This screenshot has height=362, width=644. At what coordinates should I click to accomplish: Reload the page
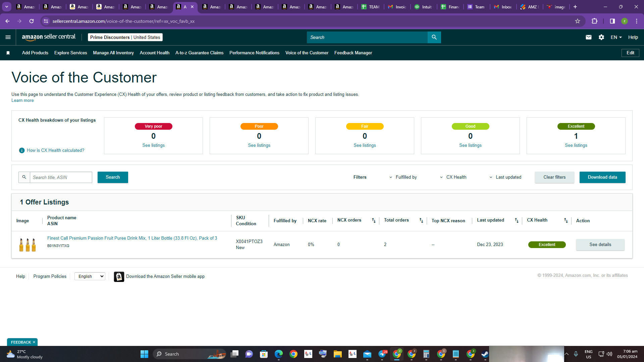[32, 21]
